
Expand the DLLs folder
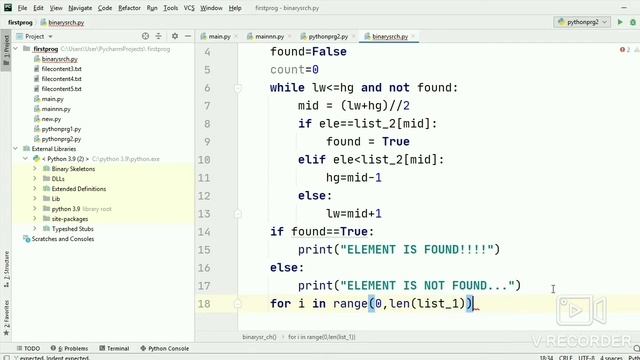coord(35,179)
